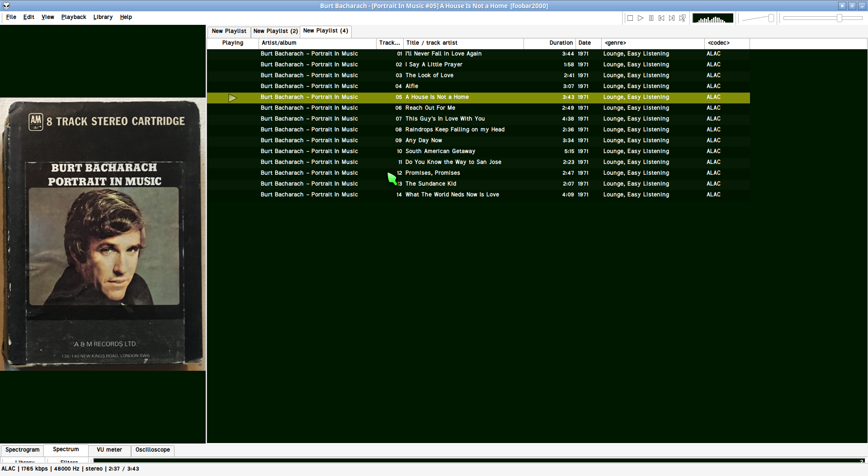The image size is (868, 476).
Task: Select the track Alfie
Action: click(x=478, y=86)
